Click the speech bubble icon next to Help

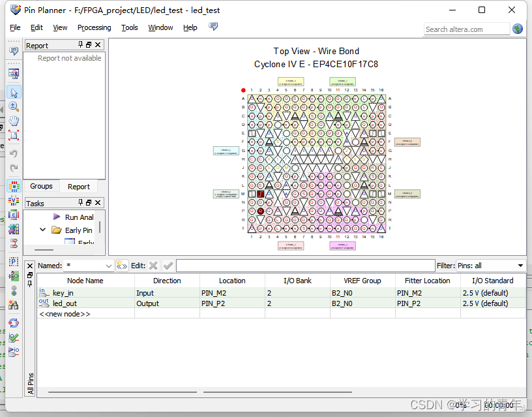coord(213,27)
